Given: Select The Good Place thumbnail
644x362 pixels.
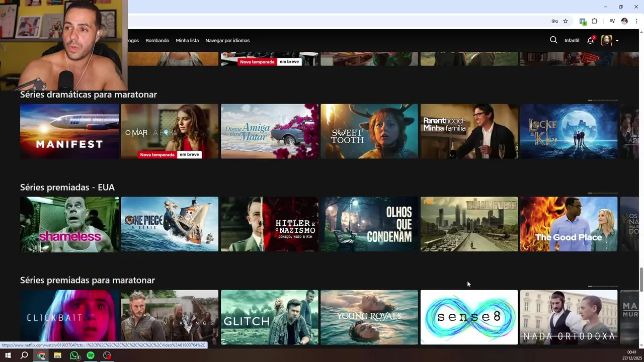Looking at the screenshot, I should point(569,224).
